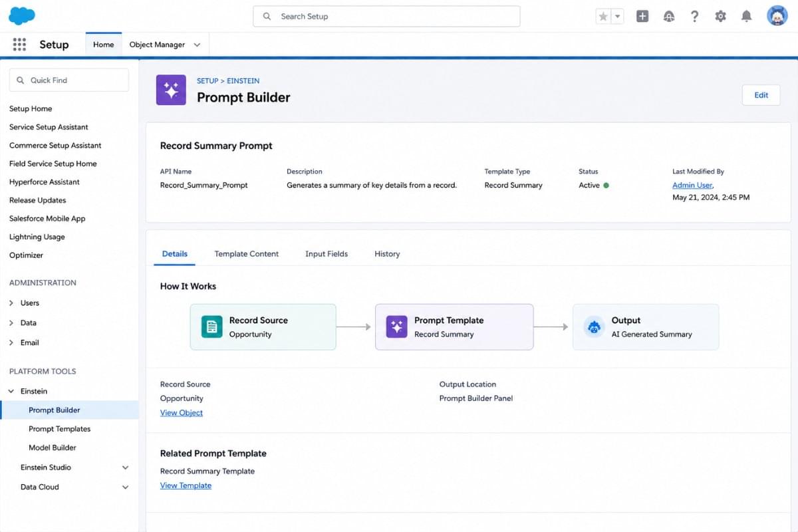Open the Input Fields tab
Viewport: 798px width, 532px height.
coord(327,253)
